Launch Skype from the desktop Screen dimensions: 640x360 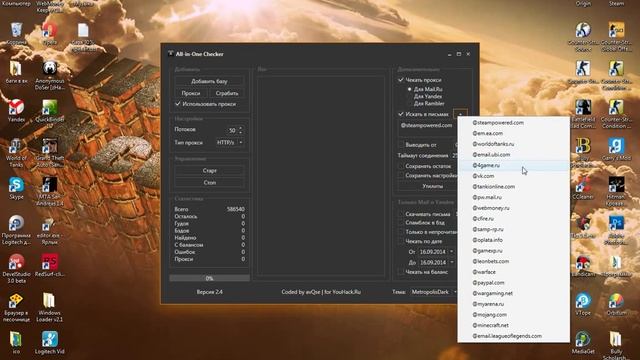[x=16, y=188]
